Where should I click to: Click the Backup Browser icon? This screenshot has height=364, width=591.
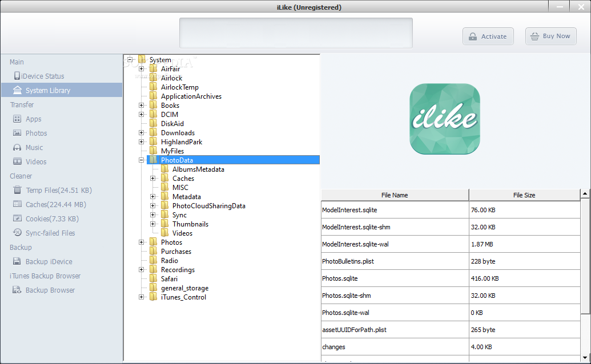click(x=17, y=289)
